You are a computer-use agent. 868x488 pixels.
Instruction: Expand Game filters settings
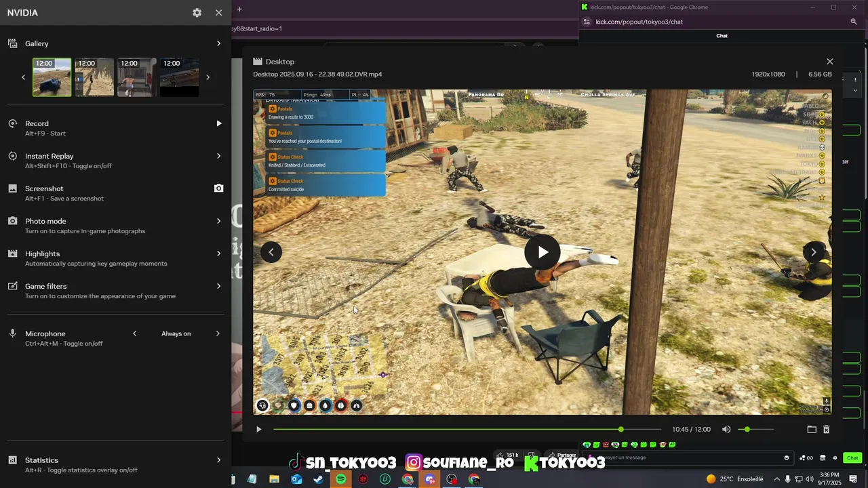[218, 286]
